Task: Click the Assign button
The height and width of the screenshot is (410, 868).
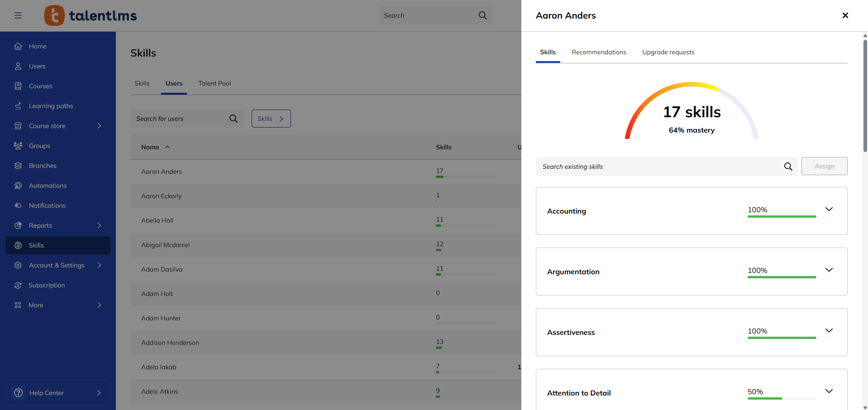Action: coord(824,166)
